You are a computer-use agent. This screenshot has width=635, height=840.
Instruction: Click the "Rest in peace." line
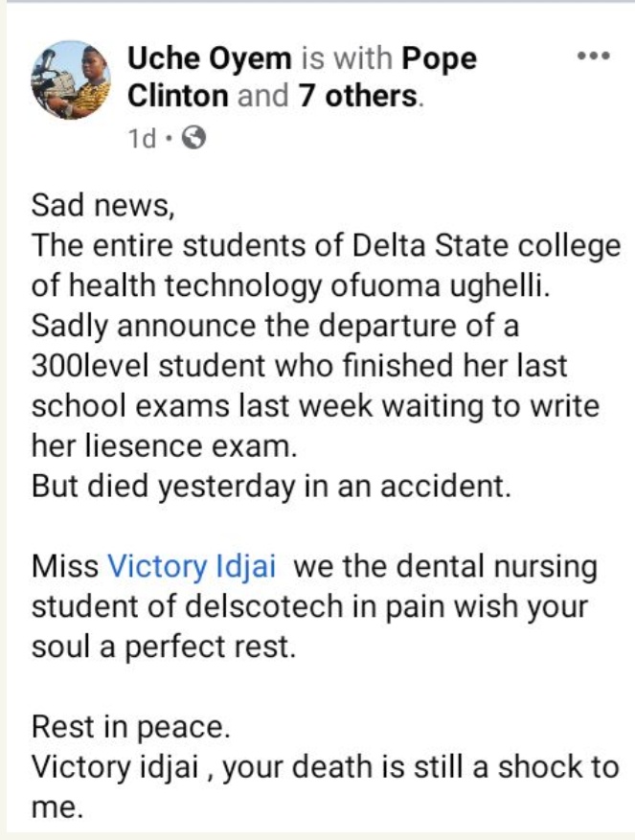131,728
